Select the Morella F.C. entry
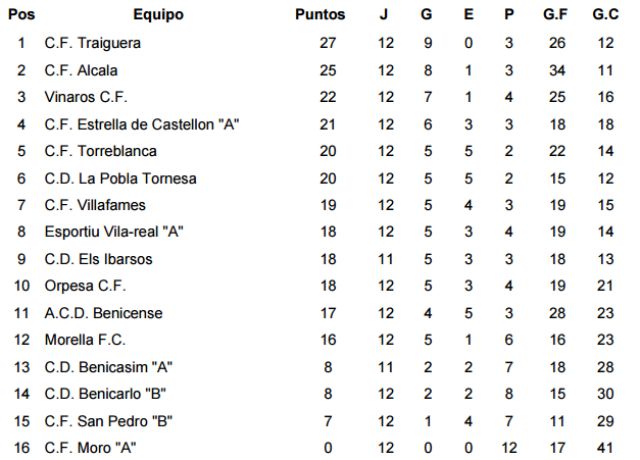640x460 pixels. coord(85,340)
